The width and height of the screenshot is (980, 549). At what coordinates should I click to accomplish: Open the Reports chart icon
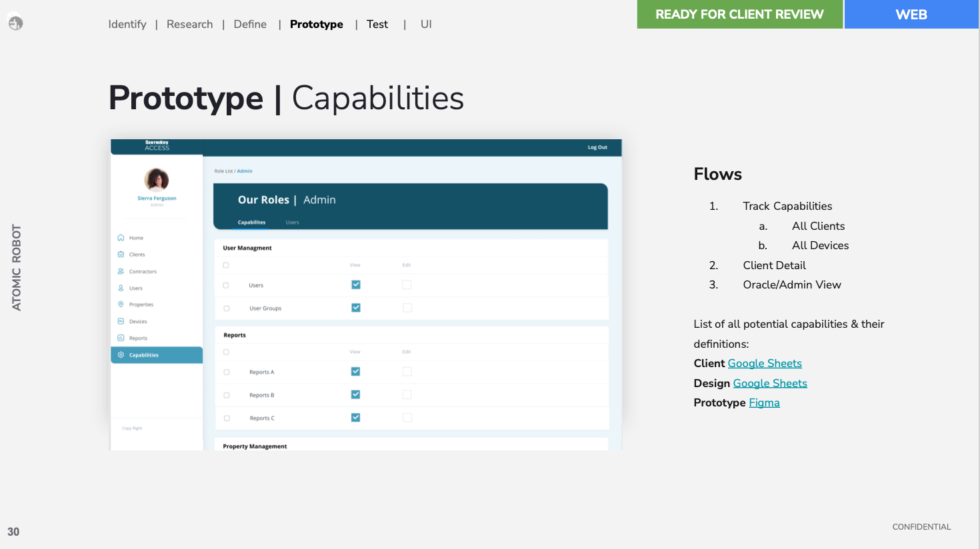click(121, 338)
